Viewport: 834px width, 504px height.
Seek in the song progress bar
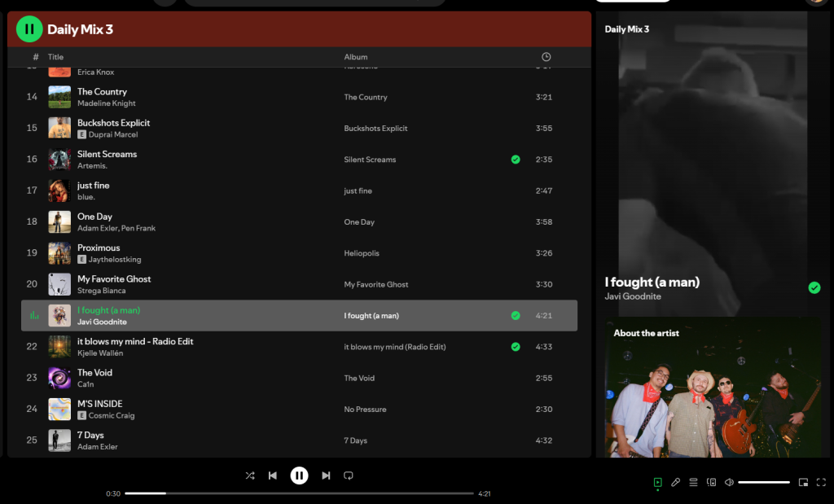pyautogui.click(x=299, y=493)
